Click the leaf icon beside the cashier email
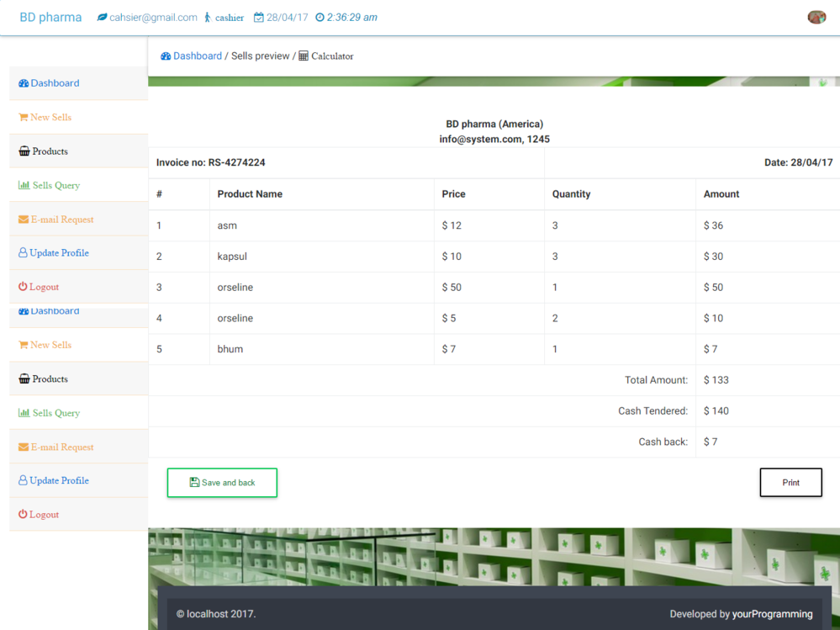The width and height of the screenshot is (840, 630). (102, 18)
